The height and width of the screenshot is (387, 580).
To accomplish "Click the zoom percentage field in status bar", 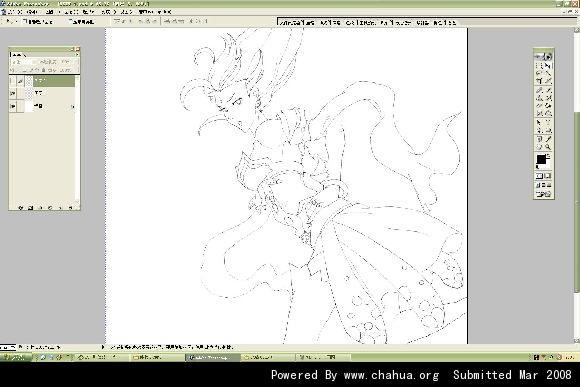I will tap(8, 347).
